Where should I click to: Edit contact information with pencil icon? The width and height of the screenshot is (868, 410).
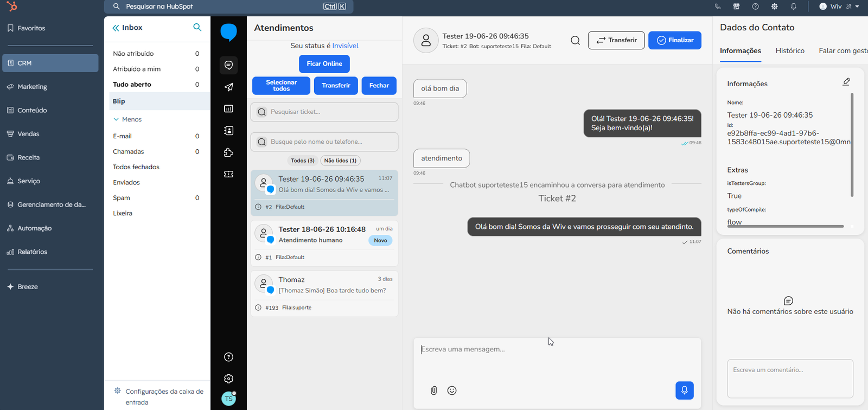tap(846, 82)
